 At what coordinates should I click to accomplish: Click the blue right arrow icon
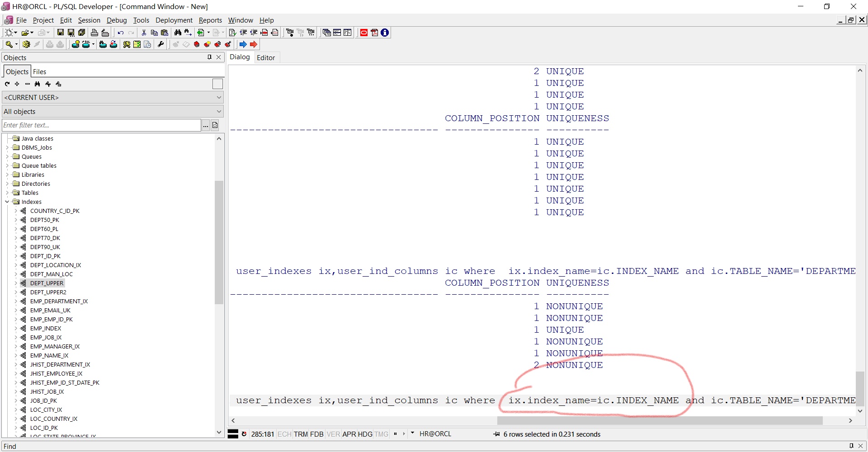(x=243, y=44)
